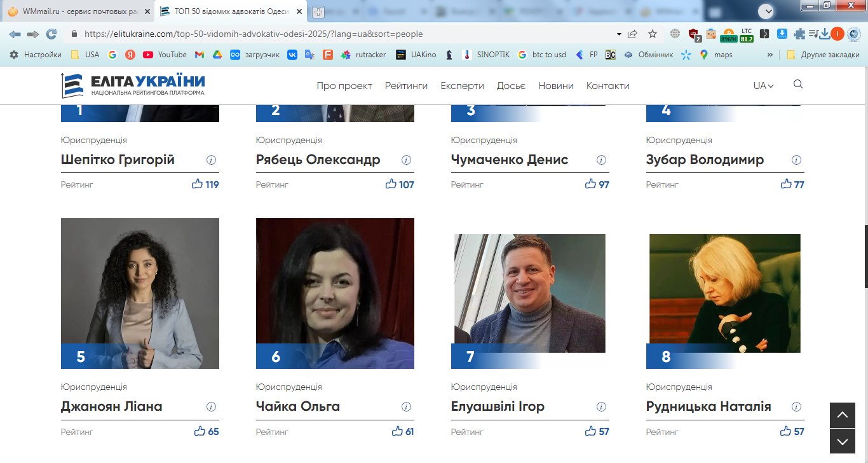The width and height of the screenshot is (868, 463).
Task: Open the Настройки bookmark
Action: (x=36, y=55)
